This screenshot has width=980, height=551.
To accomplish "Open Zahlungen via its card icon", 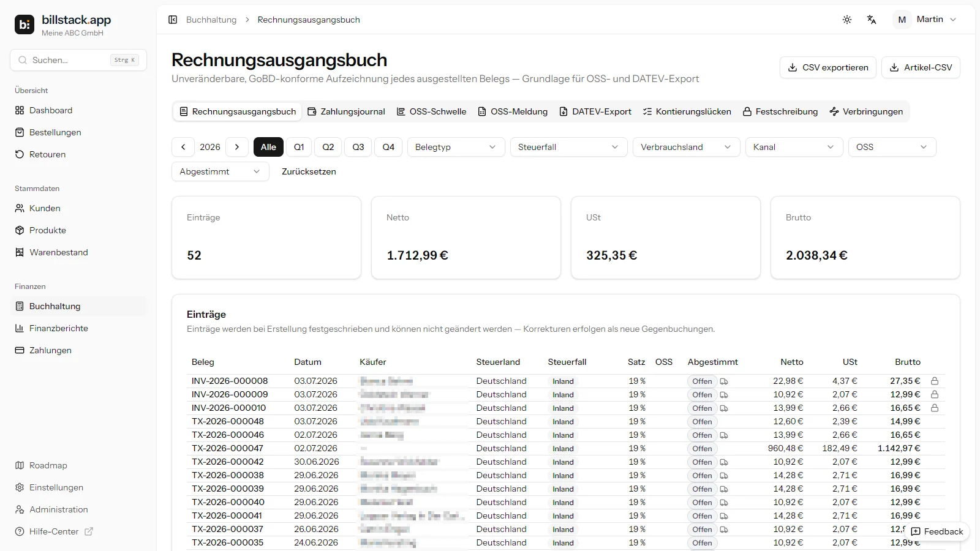I will tap(20, 350).
